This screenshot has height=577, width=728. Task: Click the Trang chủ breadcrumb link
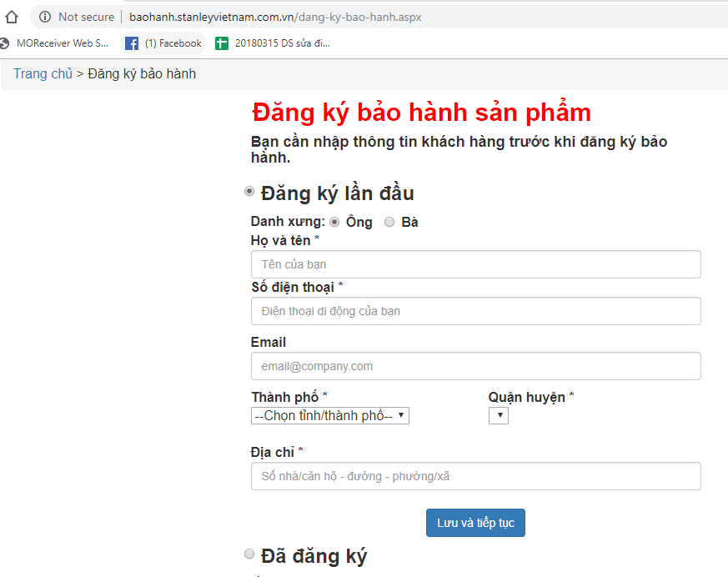tap(43, 74)
